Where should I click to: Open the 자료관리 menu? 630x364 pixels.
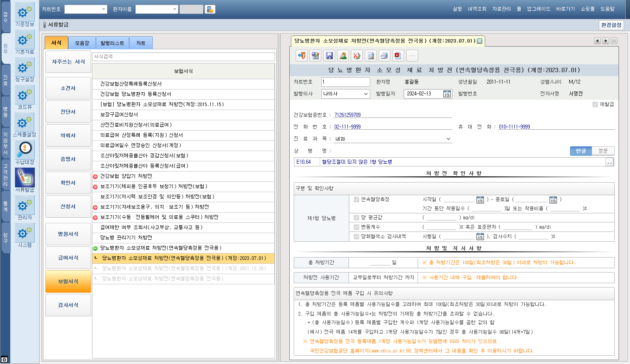[x=501, y=9]
